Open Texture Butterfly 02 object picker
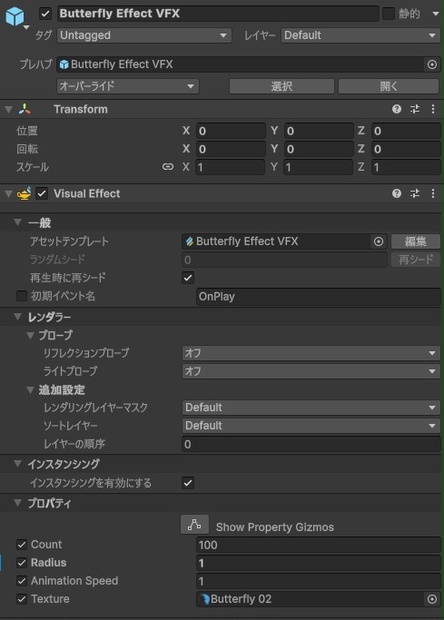The width and height of the screenshot is (444, 620). (432, 599)
